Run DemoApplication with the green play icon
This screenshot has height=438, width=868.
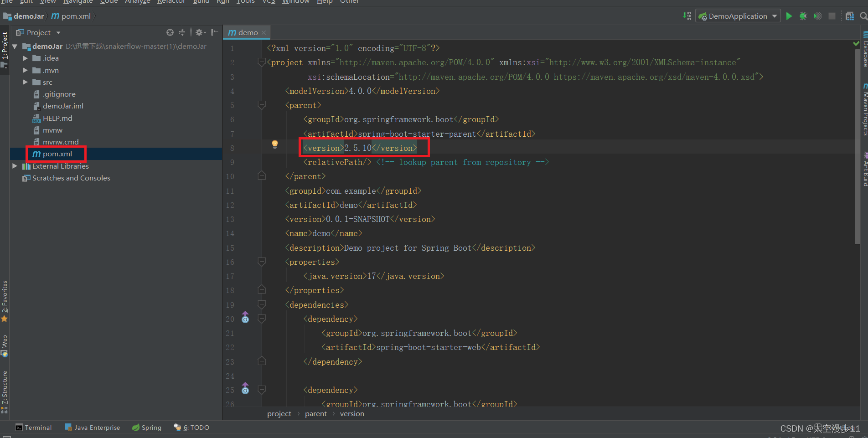(x=789, y=16)
